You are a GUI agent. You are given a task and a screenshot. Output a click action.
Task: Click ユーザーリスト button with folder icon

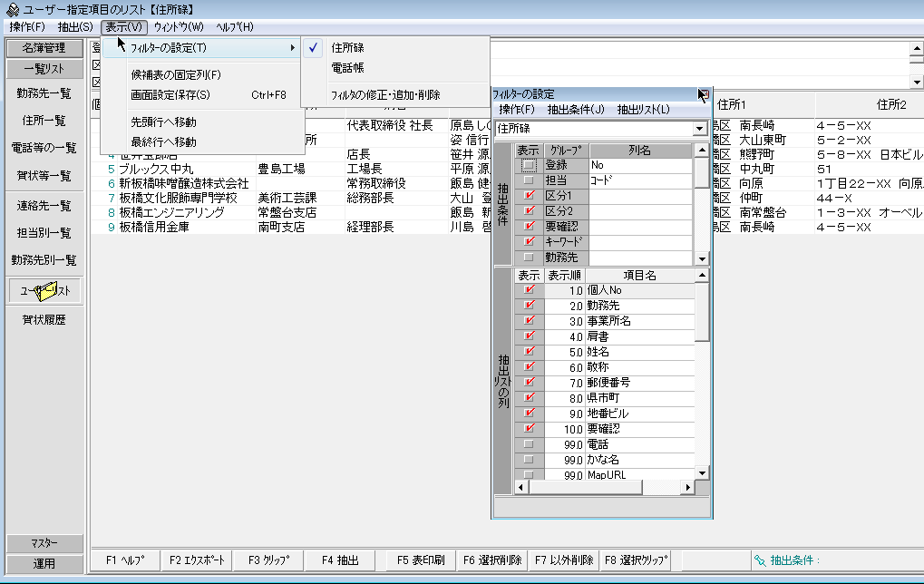point(44,290)
